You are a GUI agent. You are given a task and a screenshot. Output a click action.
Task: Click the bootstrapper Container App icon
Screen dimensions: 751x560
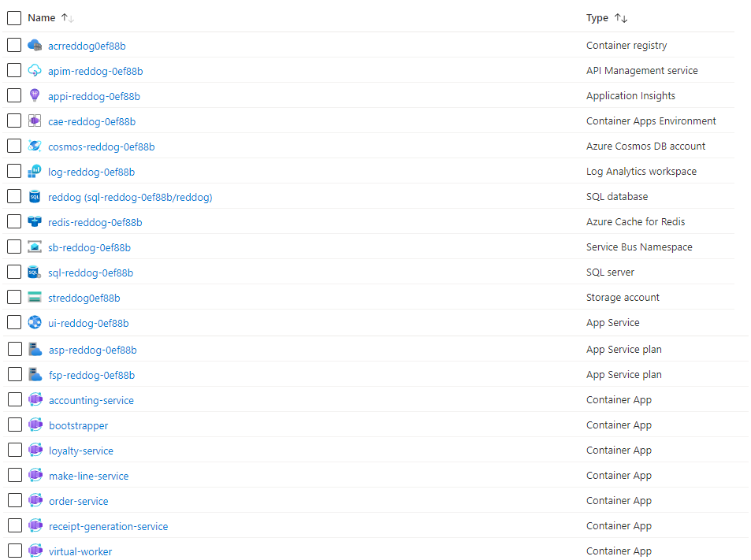(35, 425)
